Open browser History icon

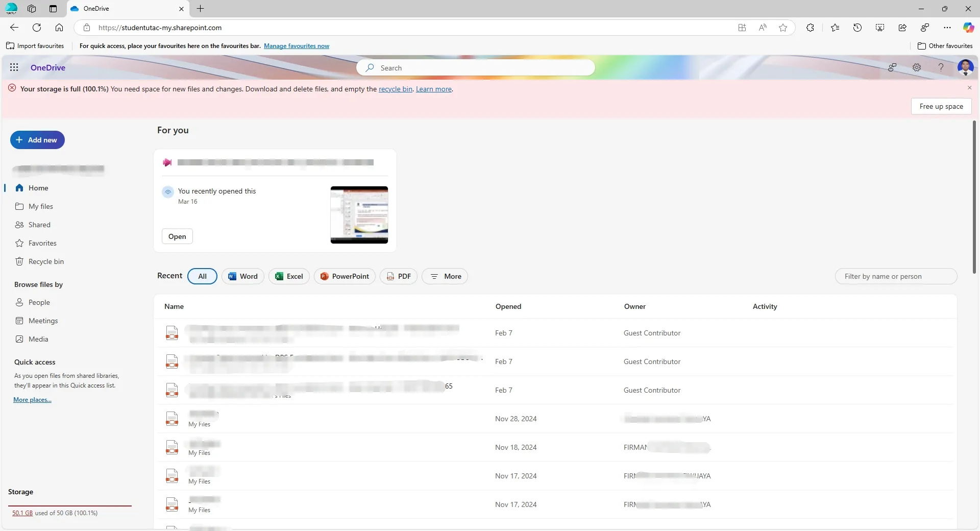(857, 28)
